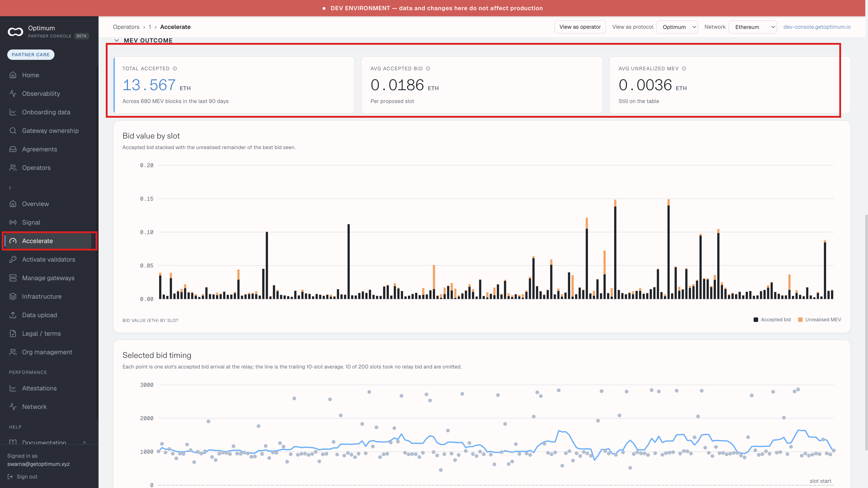
Task: Click the Documentation external link arrow
Action: coord(84,443)
